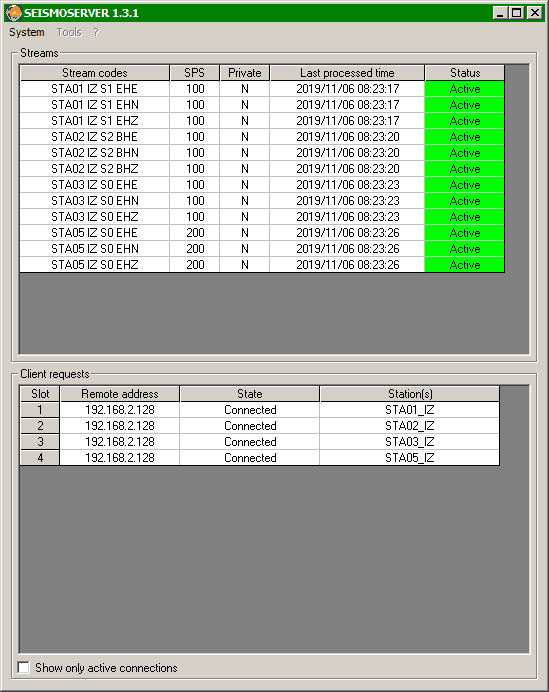Viewport: 549px width, 692px height.
Task: Click SPS value 200 for STA05 IZ S0 EHE
Action: click(x=195, y=233)
